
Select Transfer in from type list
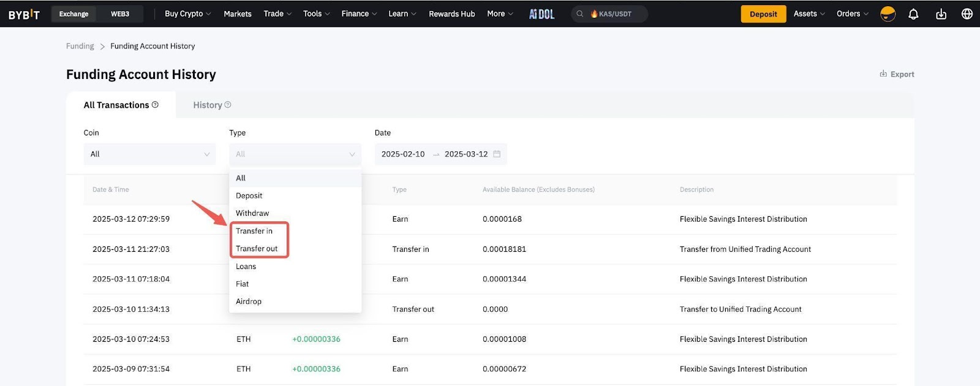pos(254,231)
